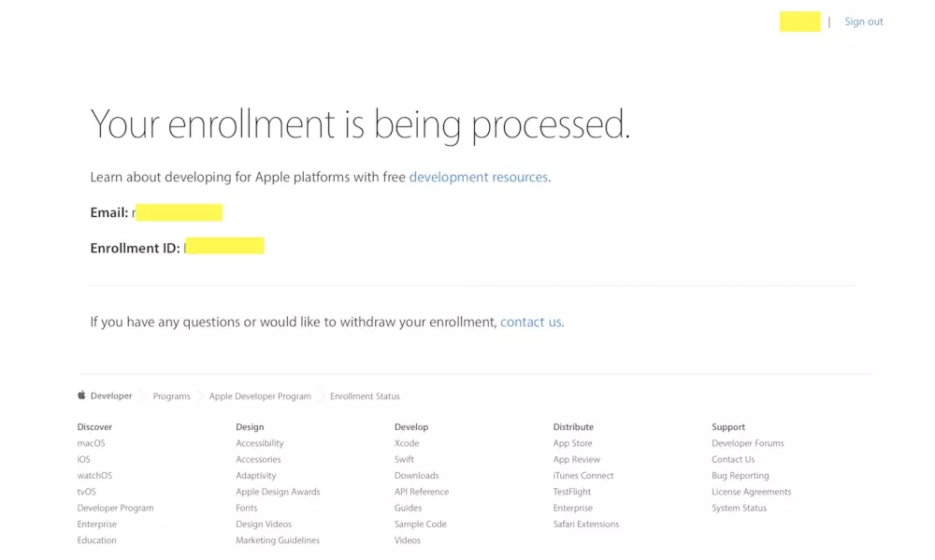Open Apple Developer Program breadcrumb item
The height and width of the screenshot is (560, 935).
pos(260,396)
